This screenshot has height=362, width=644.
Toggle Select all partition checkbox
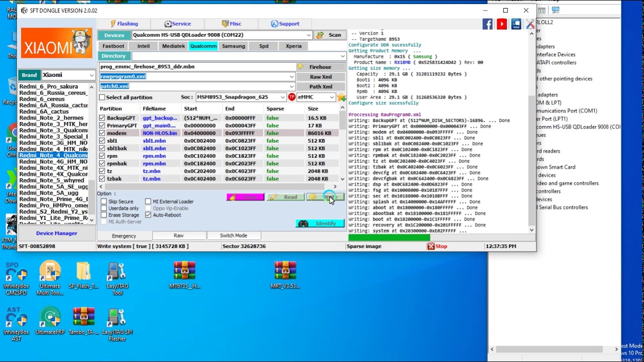103,98
